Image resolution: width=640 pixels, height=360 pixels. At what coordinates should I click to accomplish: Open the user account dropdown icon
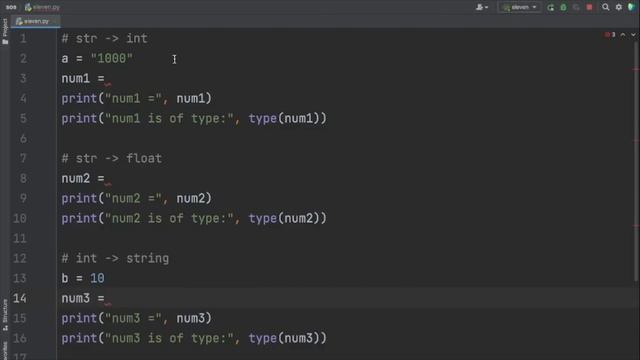(x=482, y=7)
